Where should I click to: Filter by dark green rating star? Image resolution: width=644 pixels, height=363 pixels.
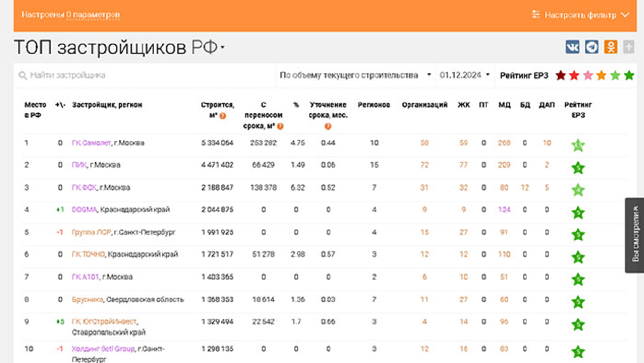pyautogui.click(x=629, y=75)
